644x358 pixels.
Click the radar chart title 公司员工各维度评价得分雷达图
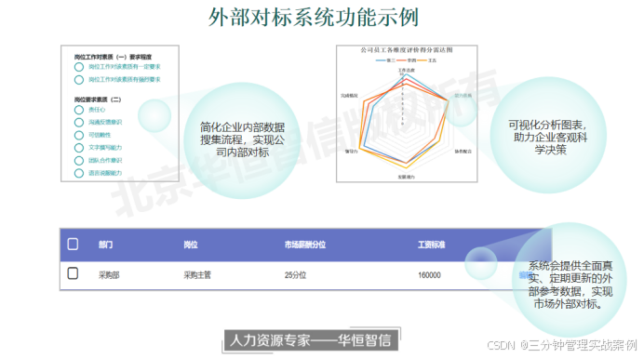pos(407,50)
